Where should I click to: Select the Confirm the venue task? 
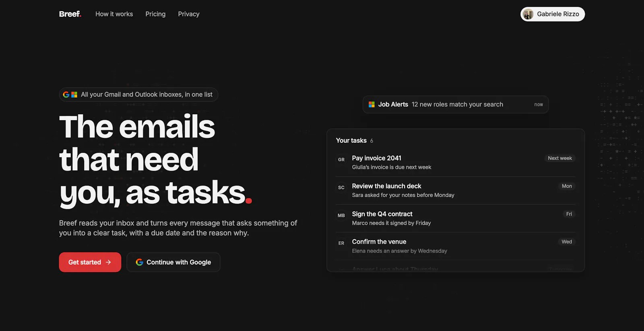pos(456,246)
